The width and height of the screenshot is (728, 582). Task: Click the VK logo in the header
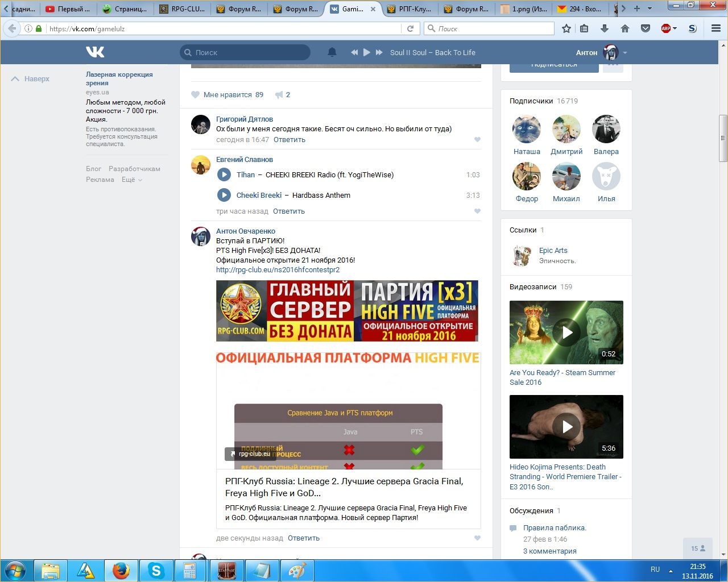95,52
